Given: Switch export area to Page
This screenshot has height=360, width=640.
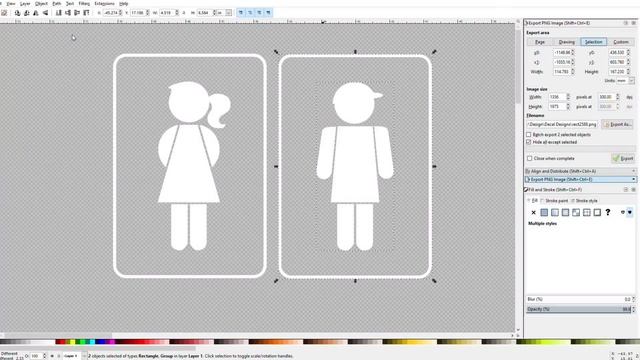Looking at the screenshot, I should tap(540, 42).
